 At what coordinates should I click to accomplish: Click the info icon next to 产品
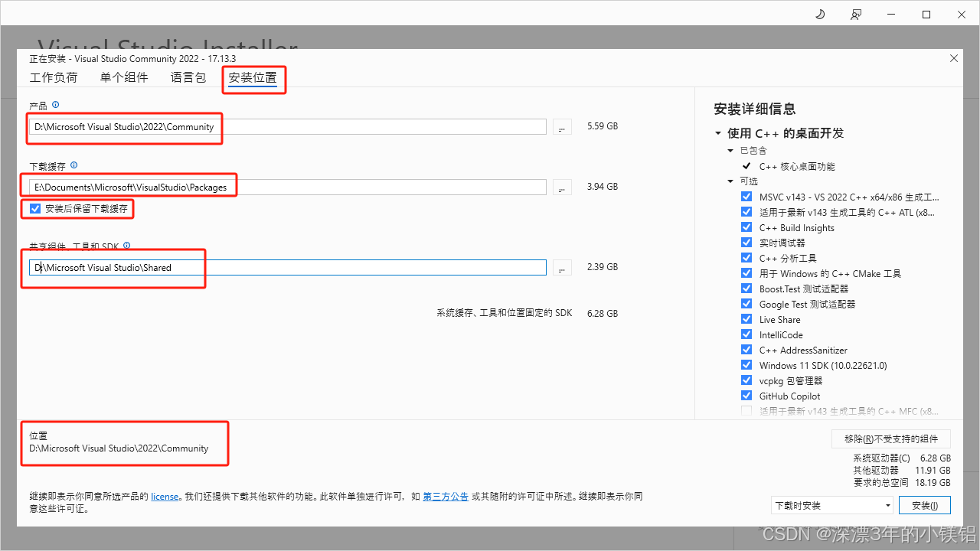pos(55,105)
